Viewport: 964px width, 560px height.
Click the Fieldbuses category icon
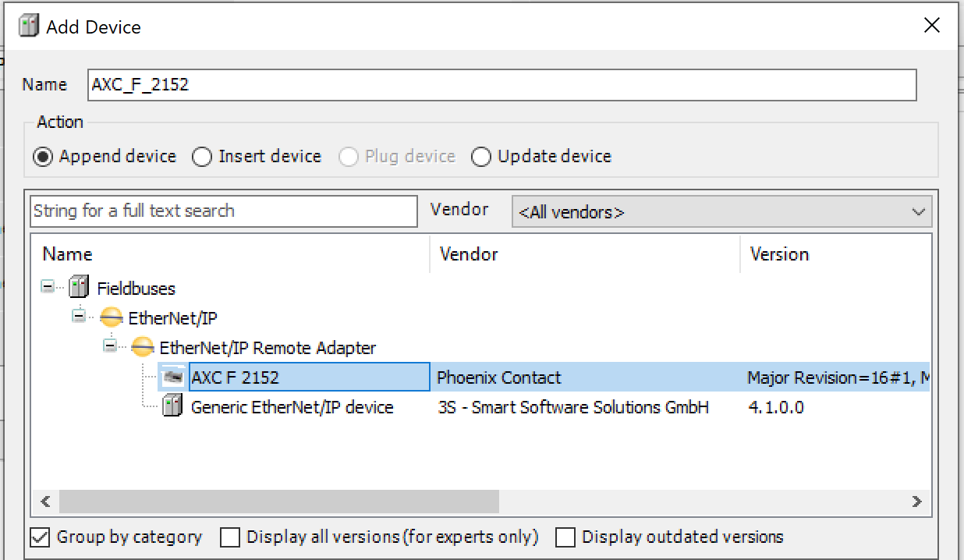tap(79, 288)
